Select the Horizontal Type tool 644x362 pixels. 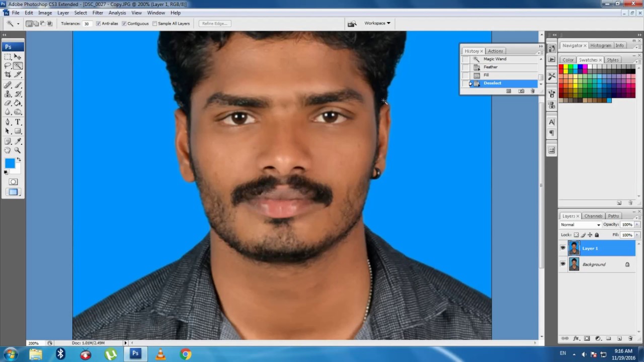[x=18, y=122]
